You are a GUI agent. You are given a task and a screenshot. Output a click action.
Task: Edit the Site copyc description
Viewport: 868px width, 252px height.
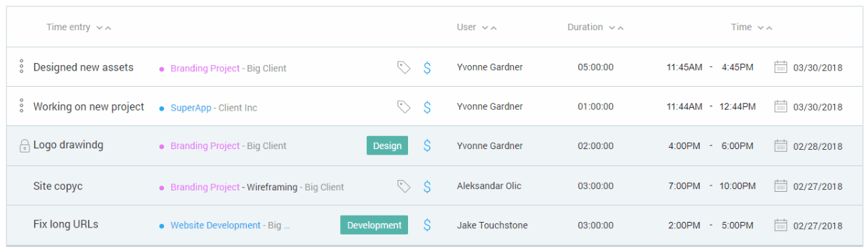pyautogui.click(x=58, y=186)
